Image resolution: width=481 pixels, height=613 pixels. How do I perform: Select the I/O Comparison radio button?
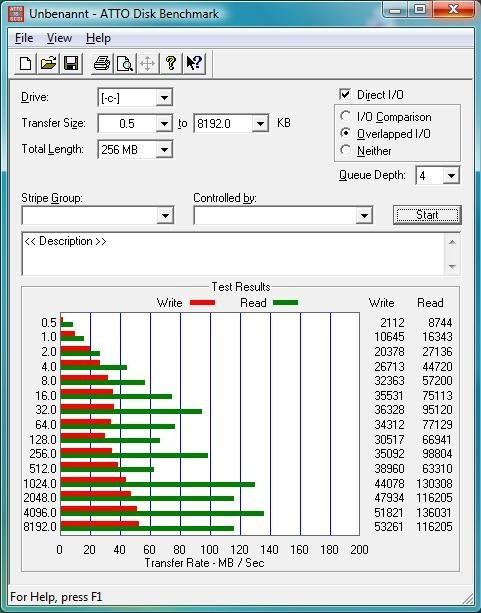pyautogui.click(x=345, y=116)
